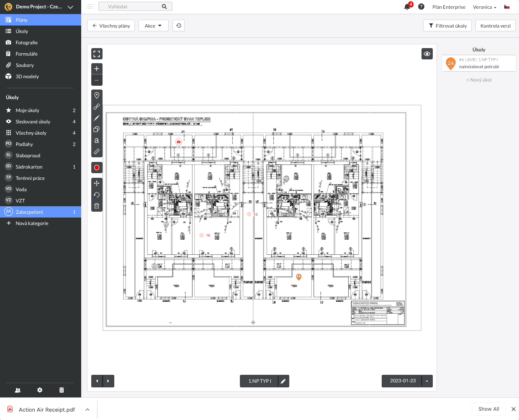519x420 pixels.
Task: Click the Vyhledat search field
Action: 132,7
